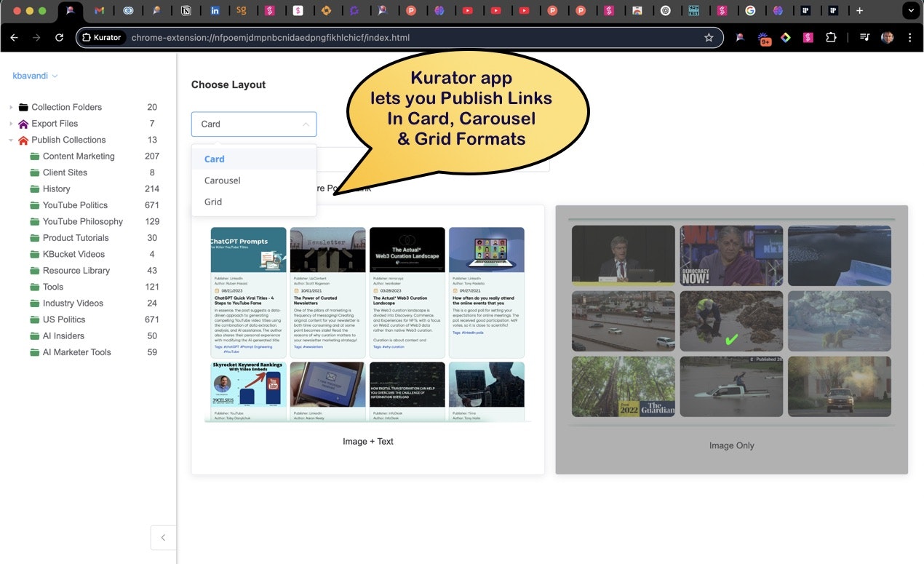Click the Collection Folders black folder icon
This screenshot has width=924, height=564.
[23, 107]
